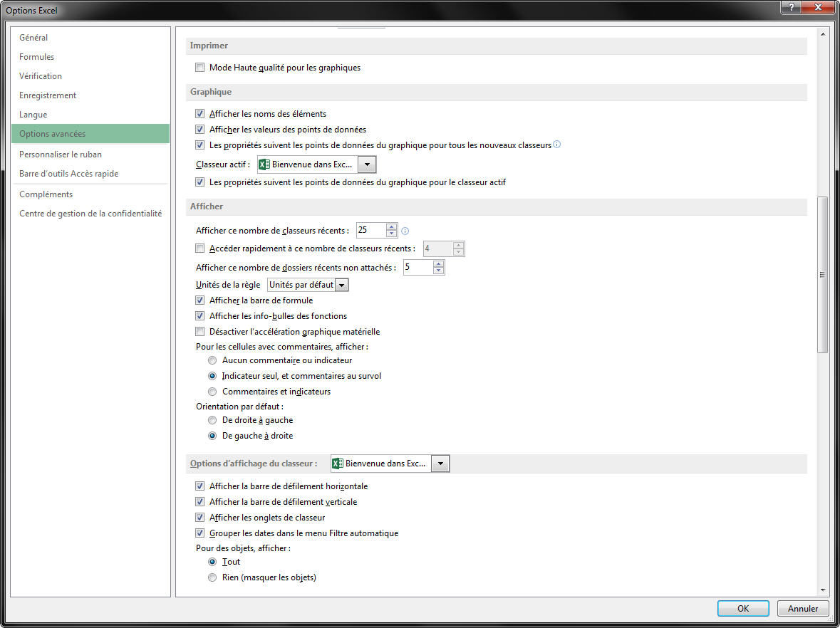Uncheck Afficher les onglets de classeur
Image resolution: width=840 pixels, height=628 pixels.
pyautogui.click(x=199, y=517)
